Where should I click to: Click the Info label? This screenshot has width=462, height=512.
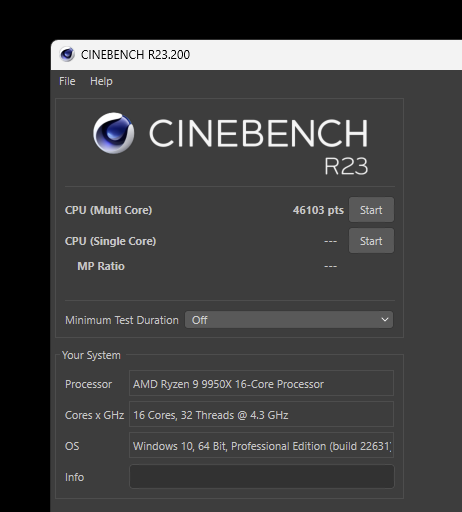(x=74, y=477)
